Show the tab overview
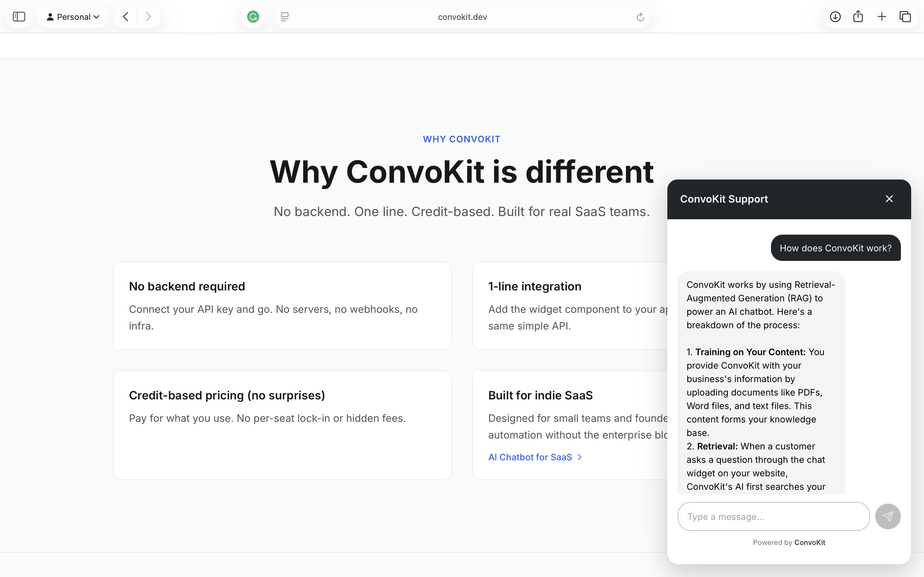The width and height of the screenshot is (924, 577). tap(905, 16)
